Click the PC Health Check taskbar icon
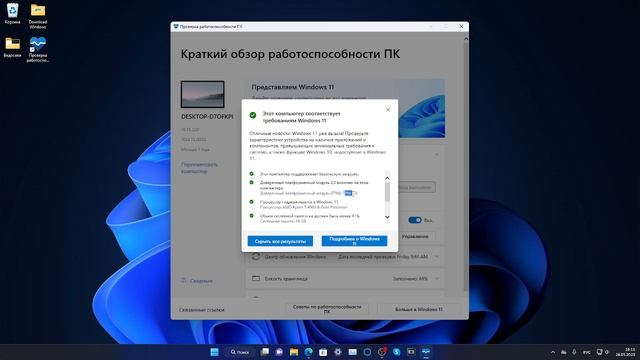 (426, 352)
